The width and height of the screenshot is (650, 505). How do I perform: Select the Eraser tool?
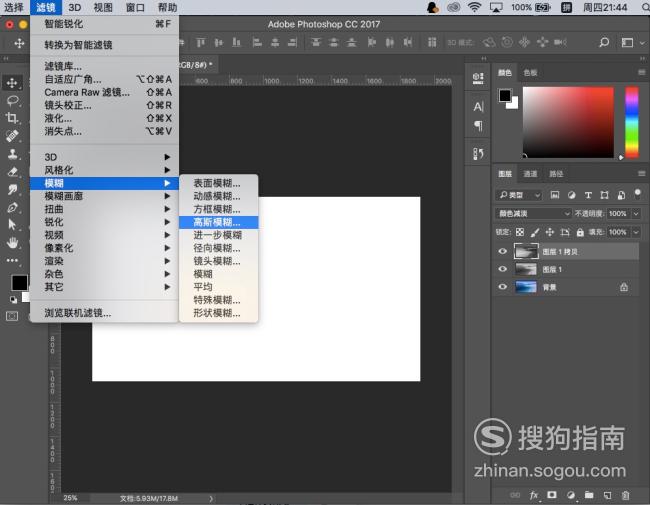[12, 171]
